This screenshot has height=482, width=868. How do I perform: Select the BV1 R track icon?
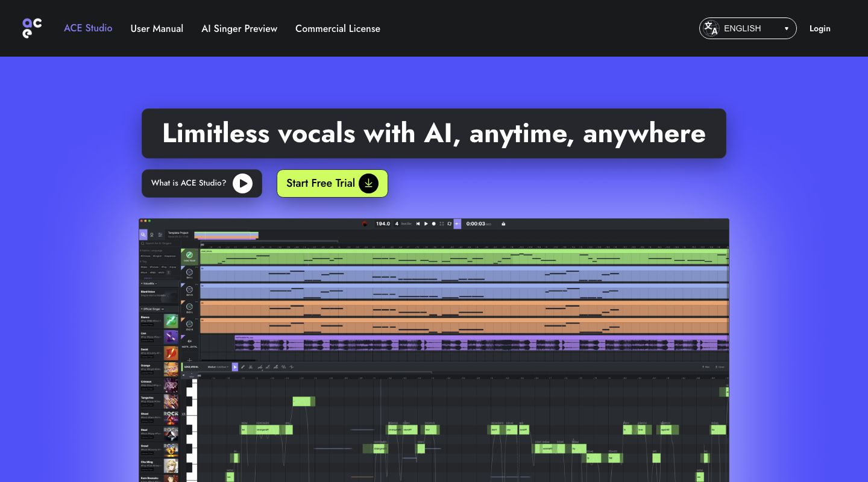[x=189, y=290]
